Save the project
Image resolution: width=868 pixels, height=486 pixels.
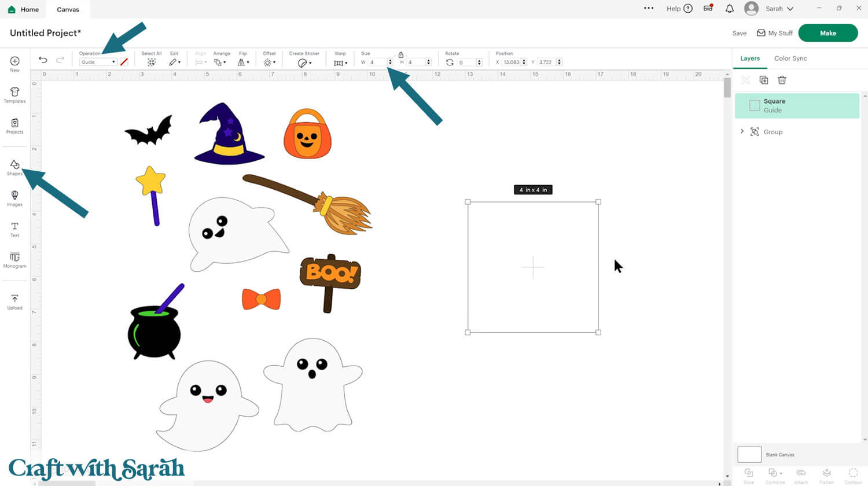[x=739, y=33]
